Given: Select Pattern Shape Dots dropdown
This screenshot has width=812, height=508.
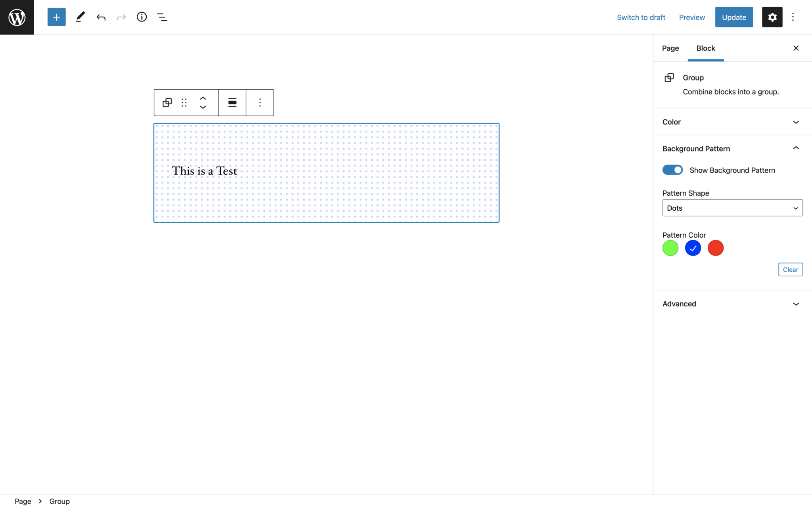Looking at the screenshot, I should click(x=732, y=208).
